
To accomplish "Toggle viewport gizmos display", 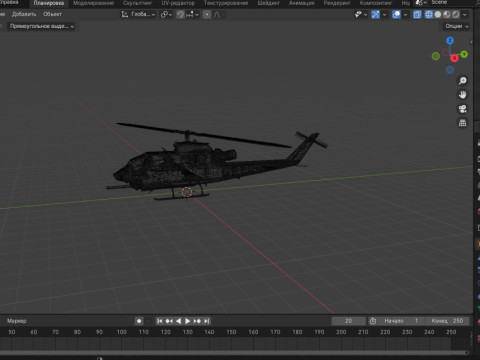I will point(375,14).
